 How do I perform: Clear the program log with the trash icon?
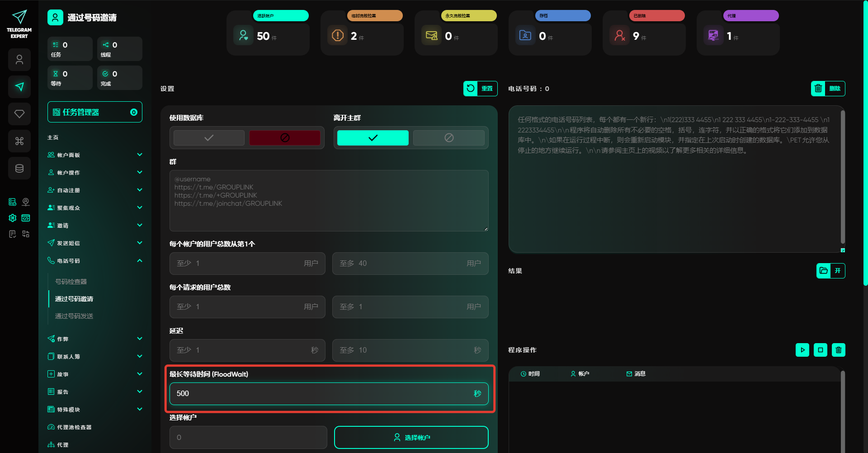pyautogui.click(x=838, y=350)
